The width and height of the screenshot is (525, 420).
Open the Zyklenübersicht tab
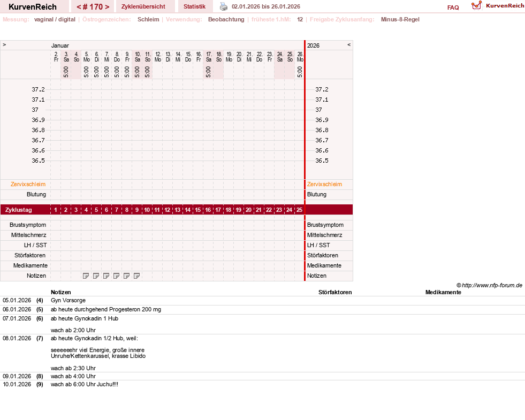(143, 6)
